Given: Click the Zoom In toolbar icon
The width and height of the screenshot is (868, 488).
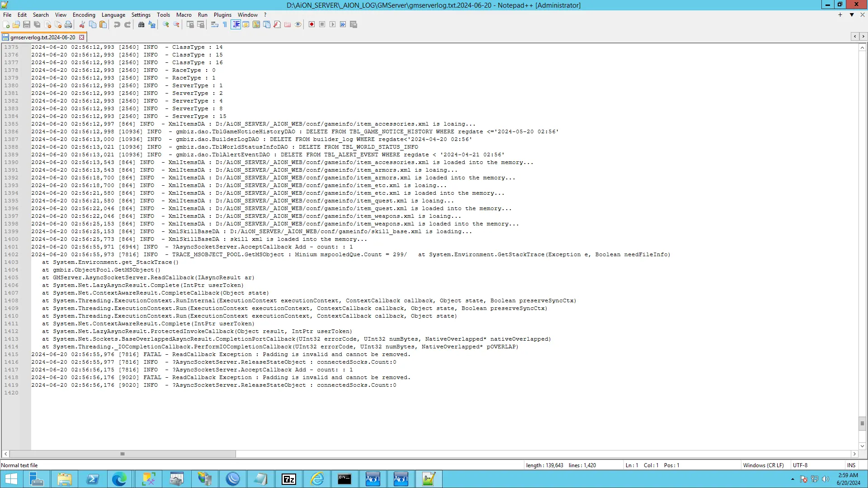Looking at the screenshot, I should pyautogui.click(x=165, y=24).
